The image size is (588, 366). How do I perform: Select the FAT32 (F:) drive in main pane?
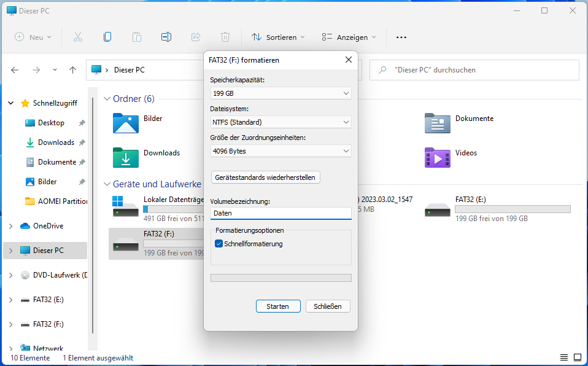coord(158,244)
